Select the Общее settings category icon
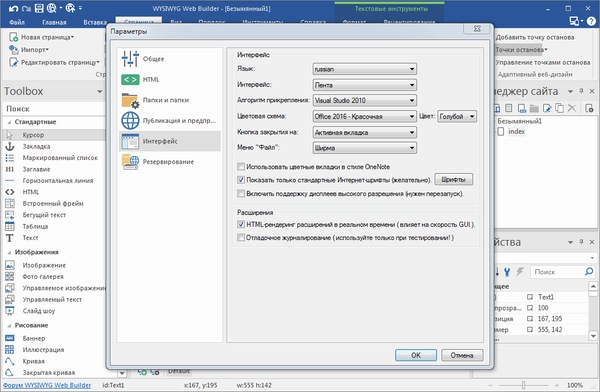The width and height of the screenshot is (600, 392). [130, 59]
